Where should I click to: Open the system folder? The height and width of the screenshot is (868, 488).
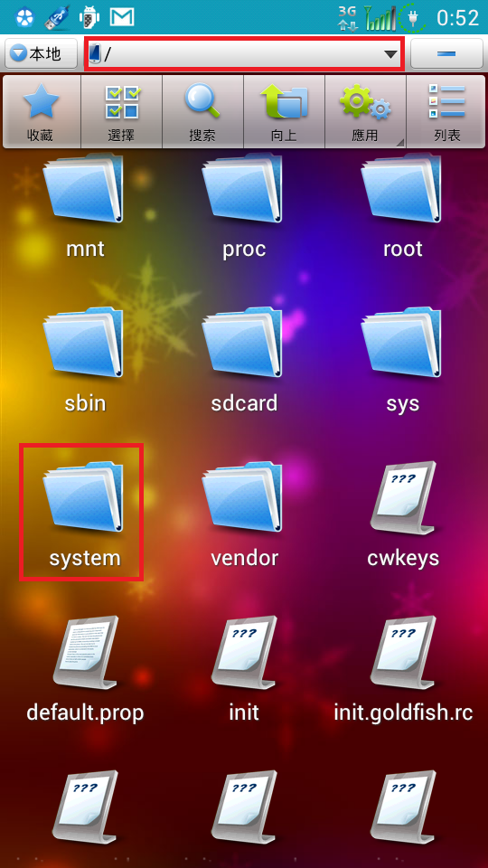pyautogui.click(x=85, y=514)
